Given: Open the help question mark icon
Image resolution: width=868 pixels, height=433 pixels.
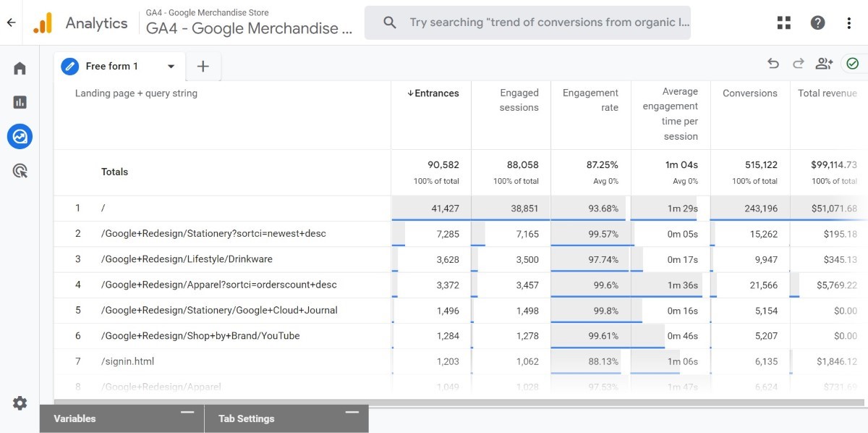Looking at the screenshot, I should pyautogui.click(x=817, y=22).
